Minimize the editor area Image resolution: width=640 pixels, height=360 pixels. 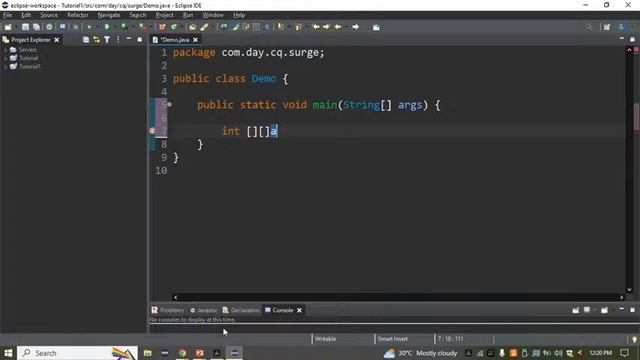point(621,39)
